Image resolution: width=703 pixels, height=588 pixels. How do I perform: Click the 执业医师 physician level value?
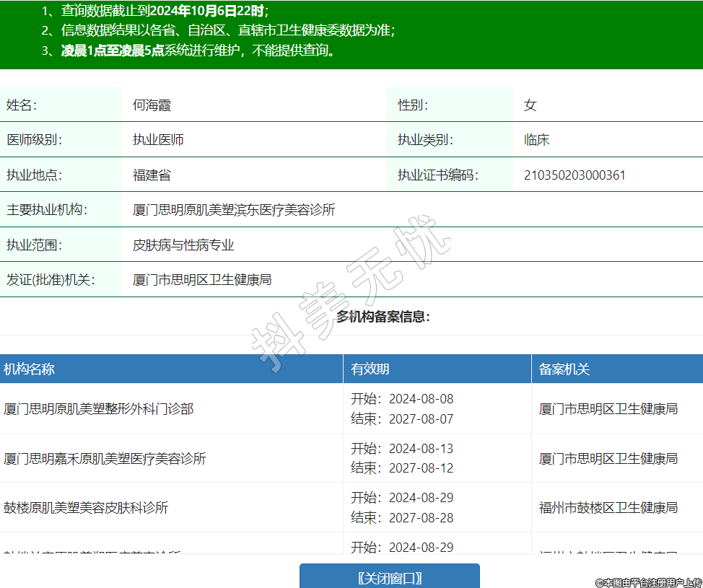(x=158, y=140)
